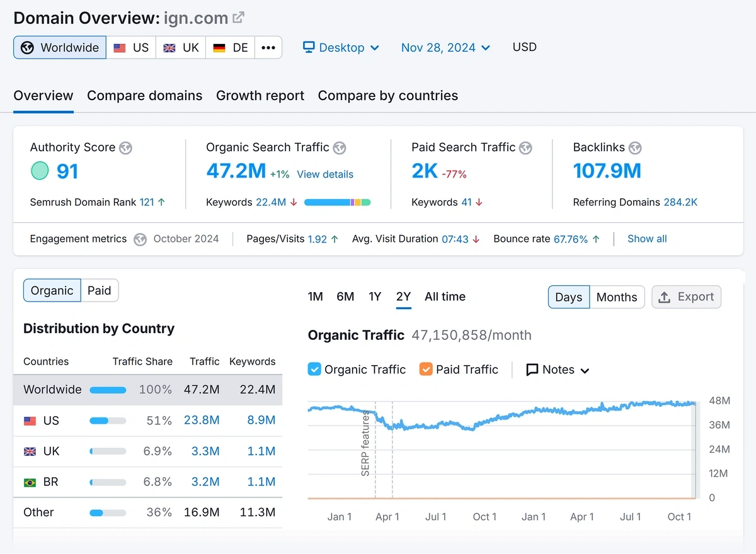Viewport: 756px width, 554px height.
Task: Set chart granularity to Days
Action: pyautogui.click(x=569, y=297)
